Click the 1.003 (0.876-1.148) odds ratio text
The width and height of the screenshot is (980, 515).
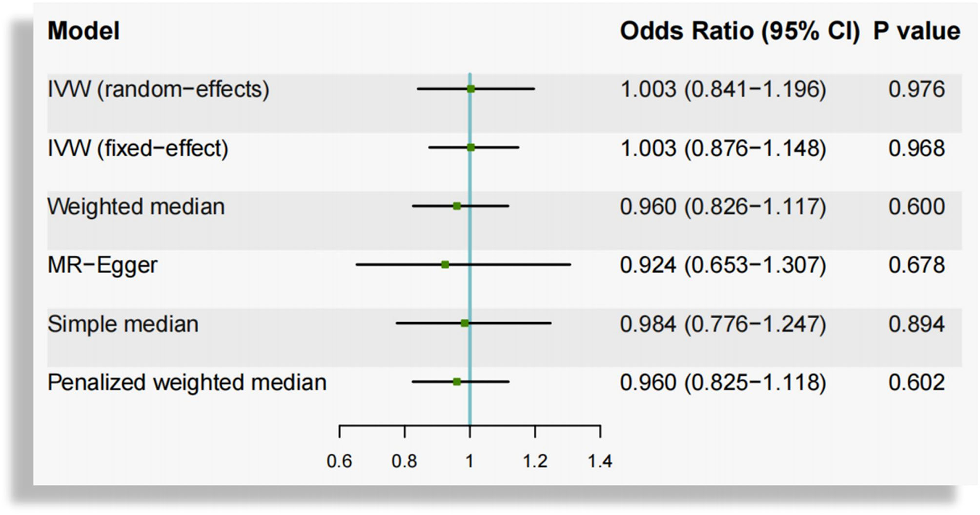[723, 148]
